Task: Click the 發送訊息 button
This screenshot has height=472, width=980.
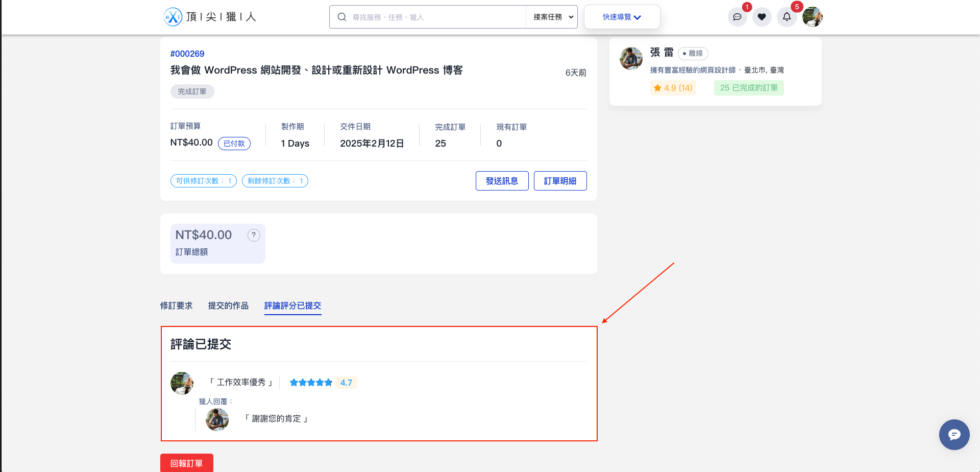Action: point(502,181)
